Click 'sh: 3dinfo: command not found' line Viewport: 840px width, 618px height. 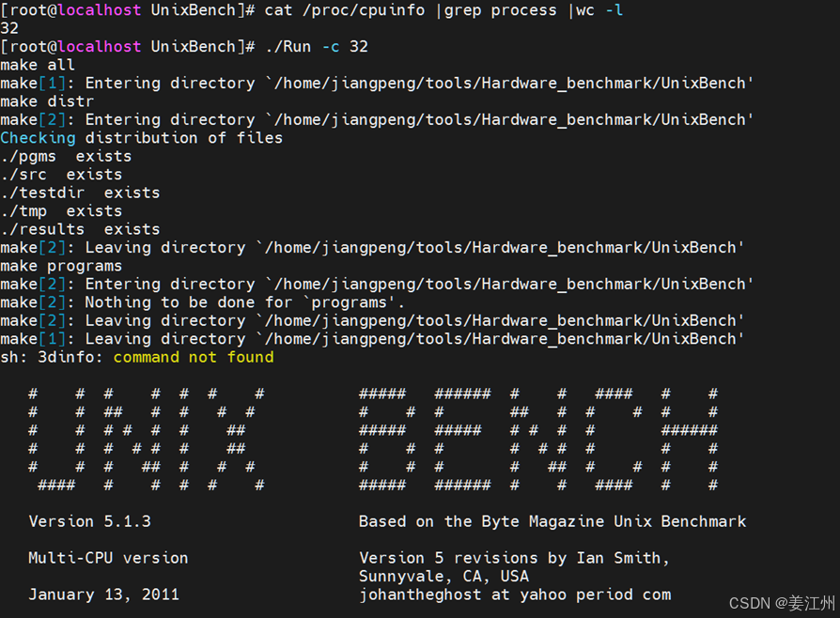click(x=137, y=357)
